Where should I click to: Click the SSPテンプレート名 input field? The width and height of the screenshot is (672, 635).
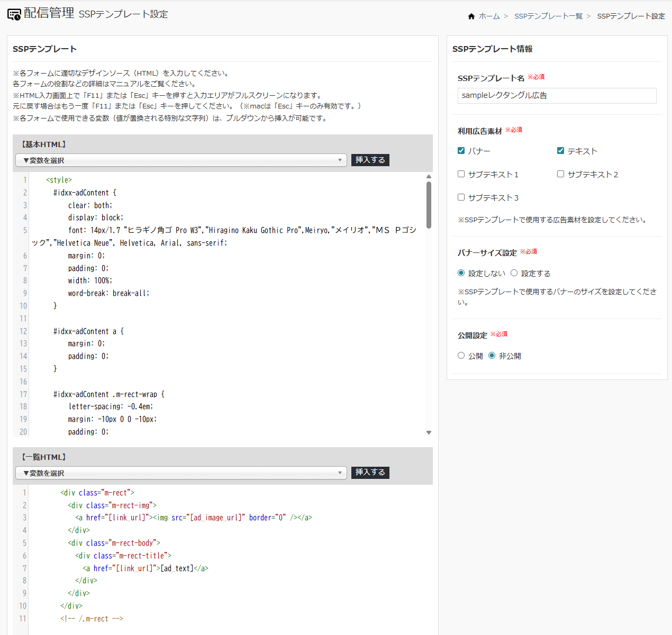557,96
